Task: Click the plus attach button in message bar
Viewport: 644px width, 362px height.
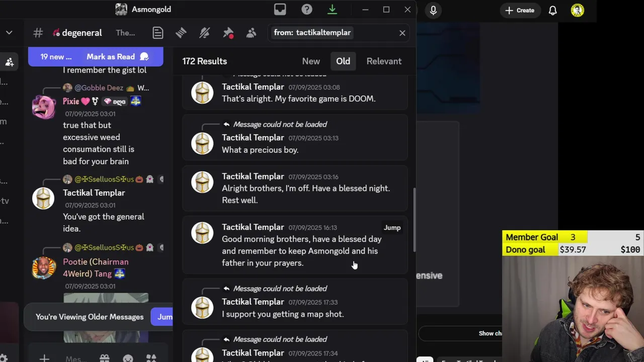Action: [44, 358]
